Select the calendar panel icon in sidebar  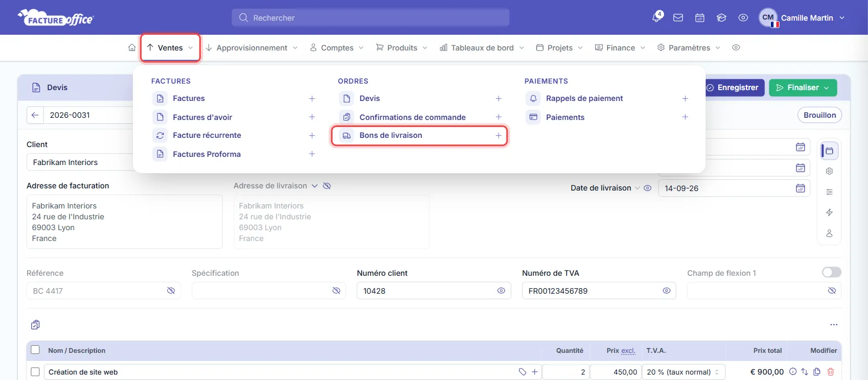(x=829, y=150)
